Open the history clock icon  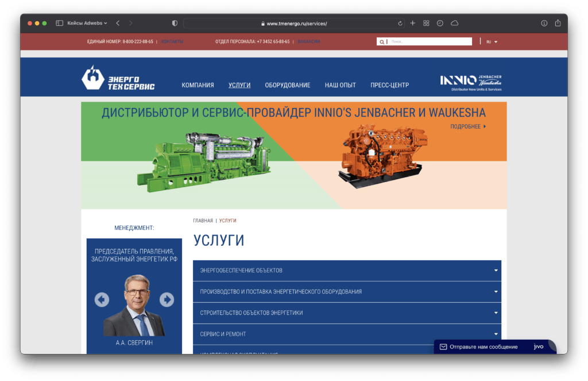440,23
